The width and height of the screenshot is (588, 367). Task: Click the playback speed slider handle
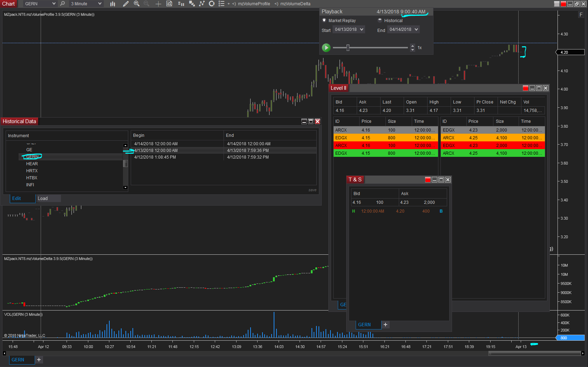pos(348,48)
